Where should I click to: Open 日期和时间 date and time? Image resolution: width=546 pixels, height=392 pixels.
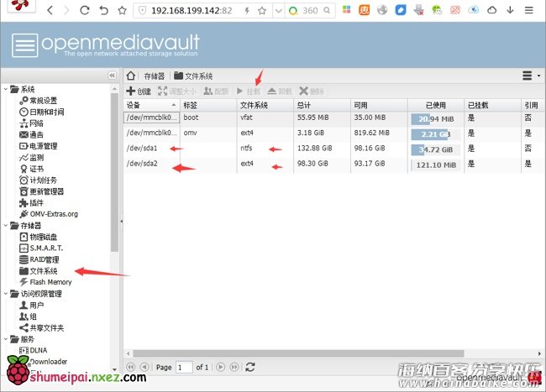[42, 112]
